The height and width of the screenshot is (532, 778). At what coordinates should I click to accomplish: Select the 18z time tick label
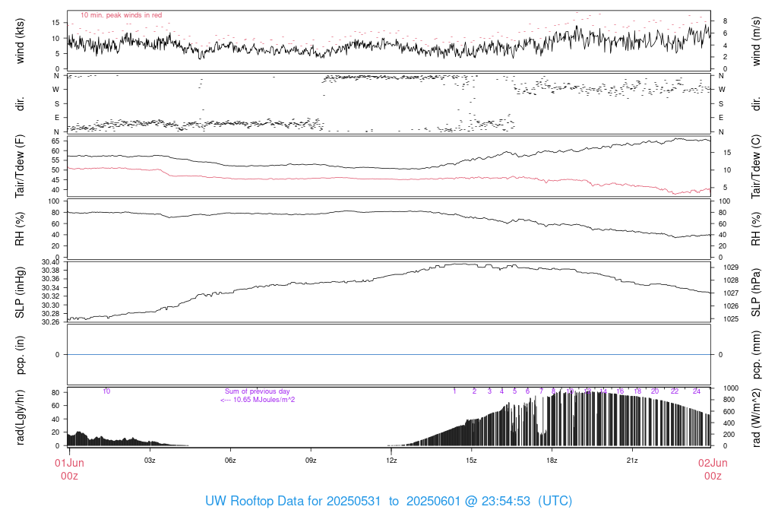[x=552, y=461]
